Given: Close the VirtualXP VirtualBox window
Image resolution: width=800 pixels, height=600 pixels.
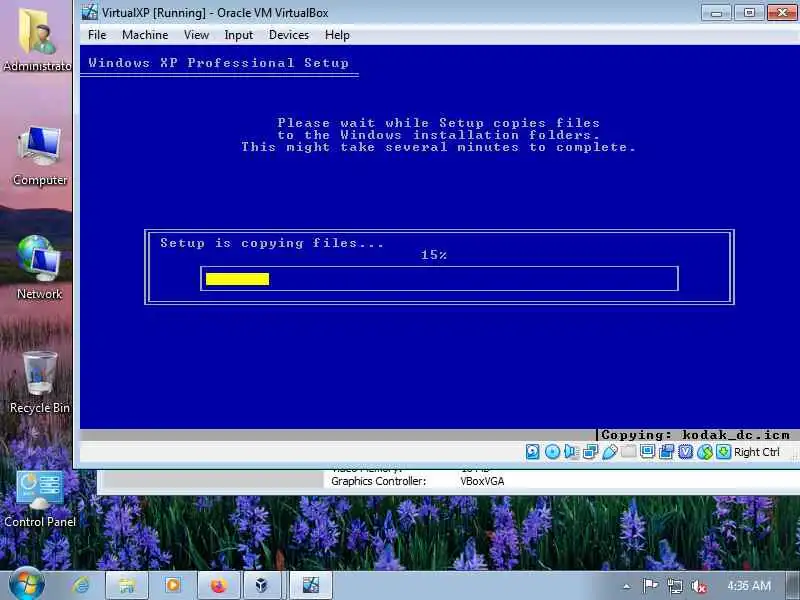Looking at the screenshot, I should tap(782, 13).
